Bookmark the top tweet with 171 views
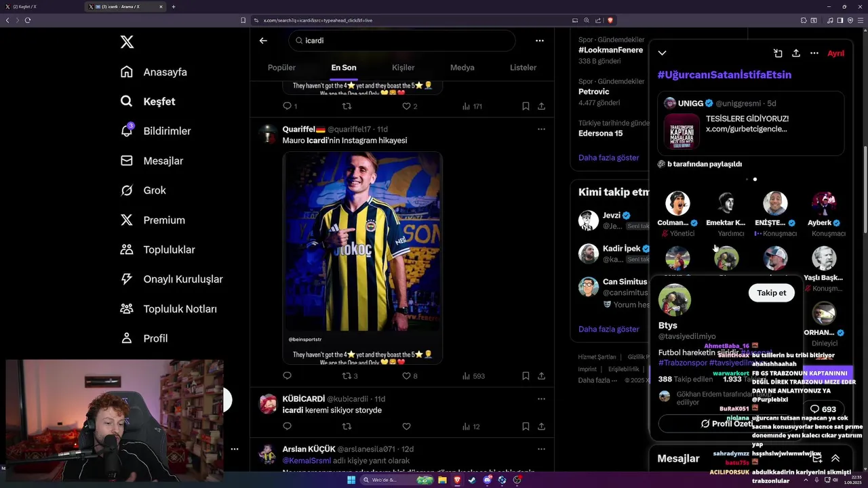Screen dimensions: 868x488 526,106
